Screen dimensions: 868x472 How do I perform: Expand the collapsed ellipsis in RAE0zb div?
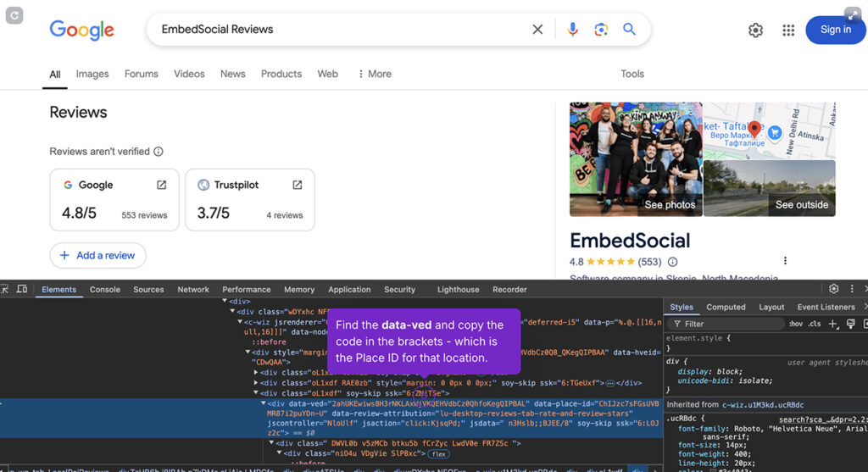click(610, 383)
